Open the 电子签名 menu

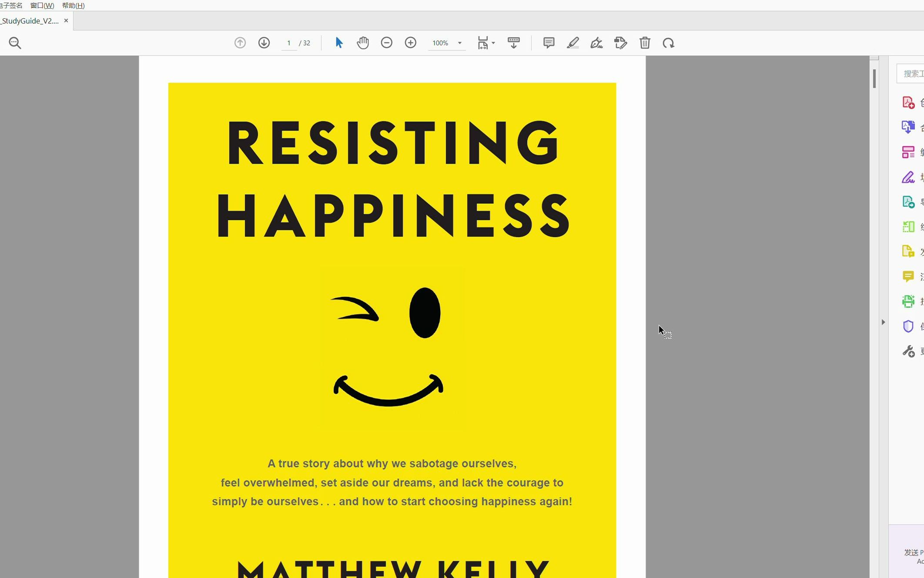10,5
